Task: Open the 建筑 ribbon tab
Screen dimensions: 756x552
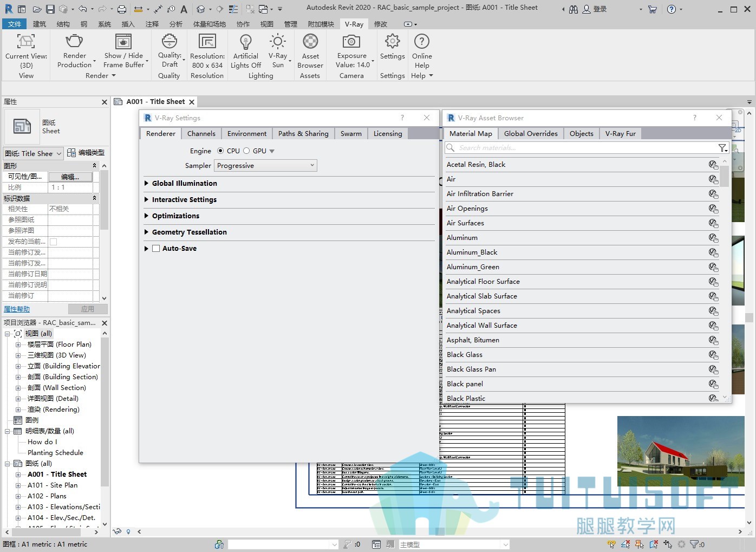Action: tap(40, 24)
